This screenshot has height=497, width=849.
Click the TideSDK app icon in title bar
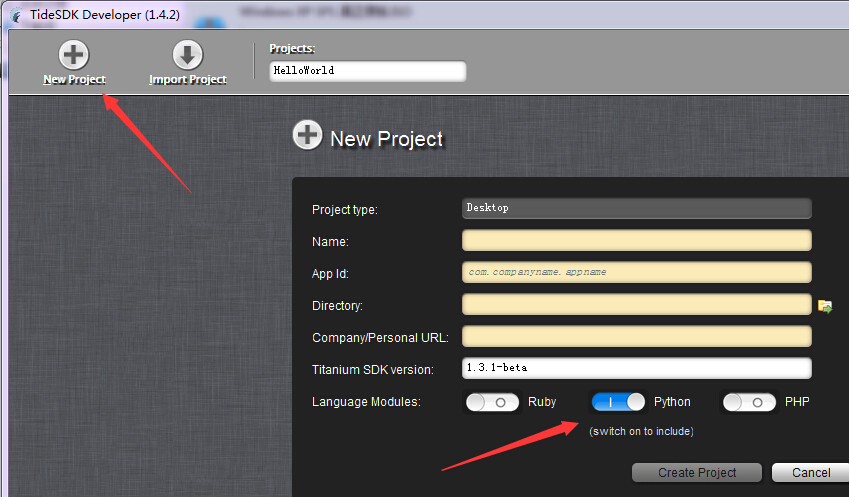click(17, 15)
